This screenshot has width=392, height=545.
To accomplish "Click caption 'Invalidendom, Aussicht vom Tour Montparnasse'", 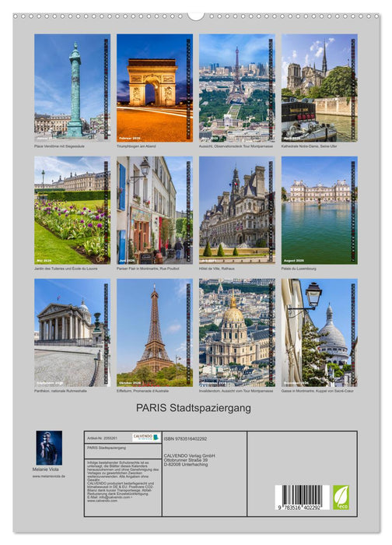I will pyautogui.click(x=236, y=391).
